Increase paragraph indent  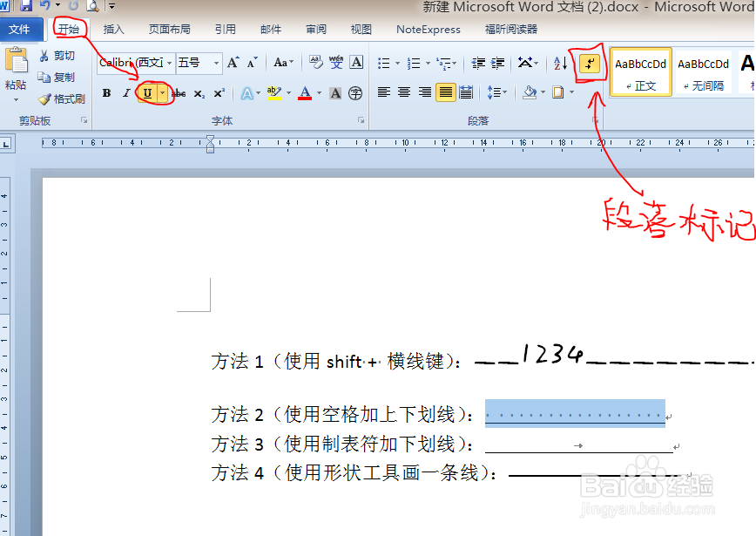498,63
